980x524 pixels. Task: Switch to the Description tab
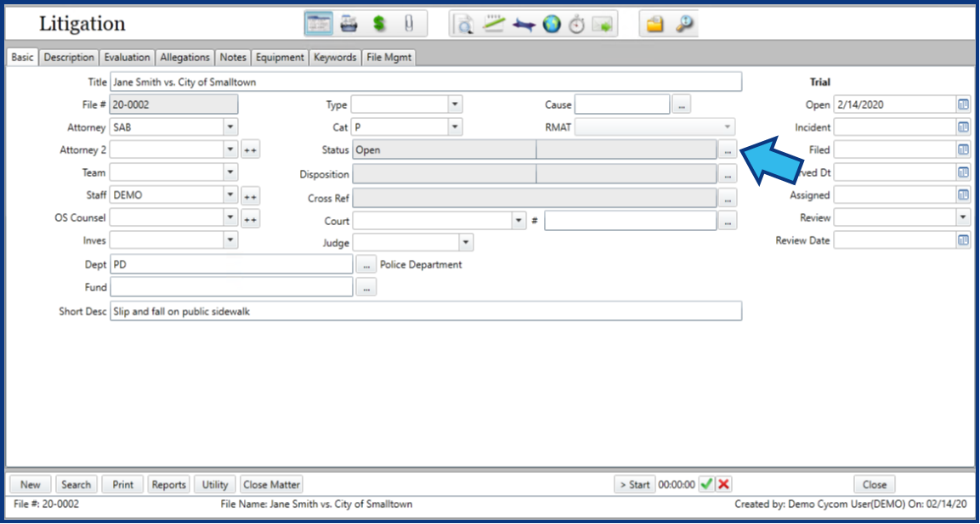(x=69, y=57)
